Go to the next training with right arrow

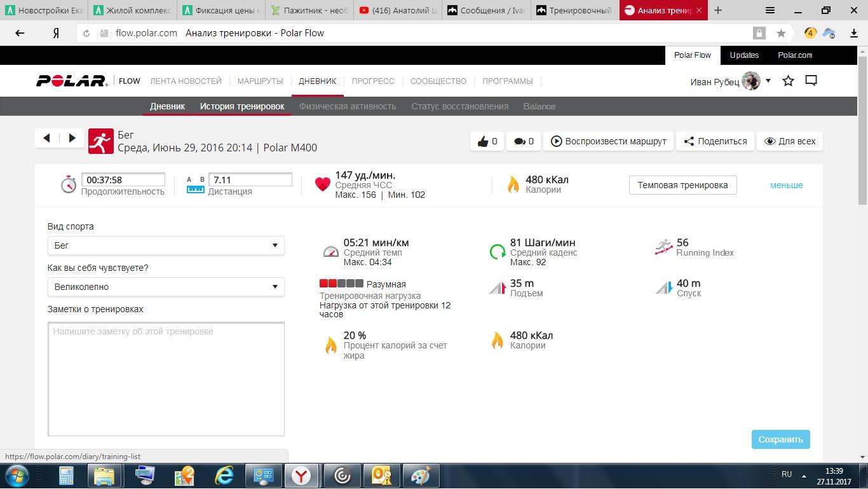click(x=72, y=138)
